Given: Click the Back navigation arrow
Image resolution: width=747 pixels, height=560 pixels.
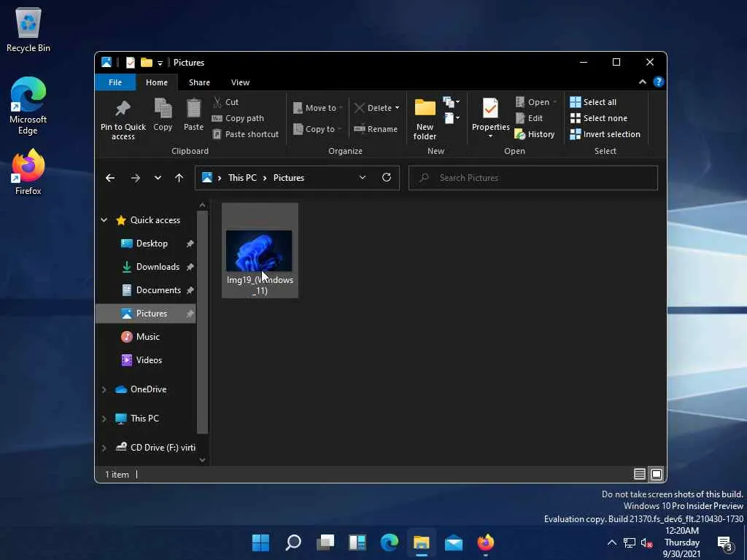Looking at the screenshot, I should [x=110, y=178].
